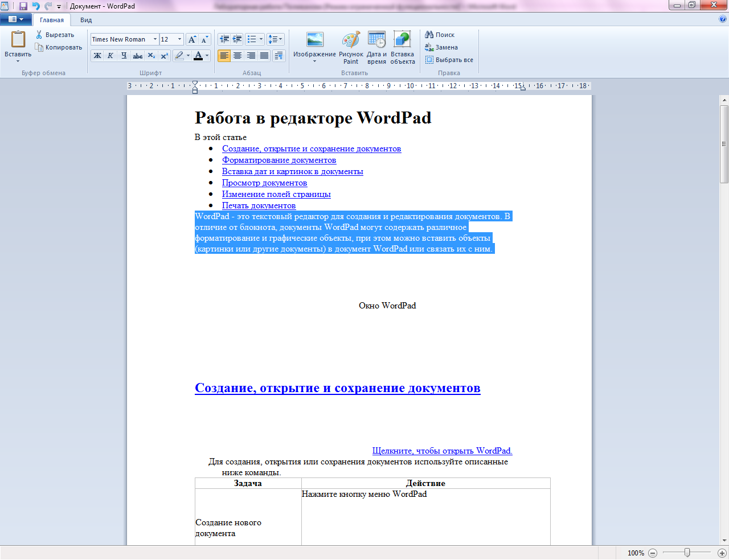Toggle strikethrough abc formatting

pos(137,56)
